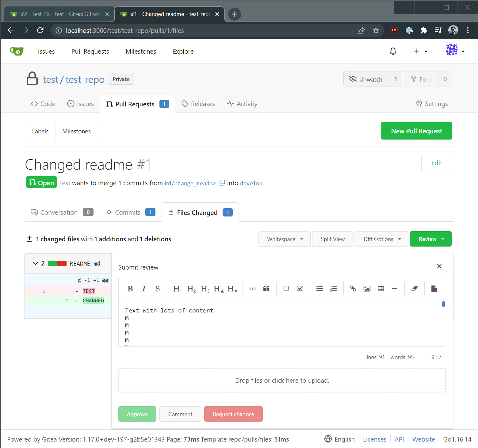Open the create-new plus dropdown

pyautogui.click(x=421, y=51)
